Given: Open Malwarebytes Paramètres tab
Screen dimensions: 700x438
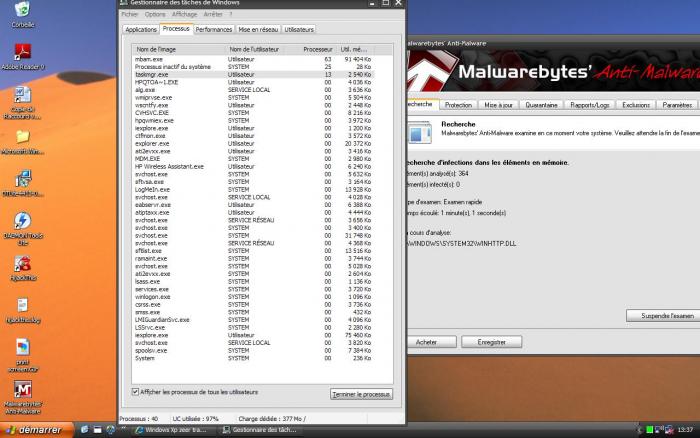Looking at the screenshot, I should [x=677, y=105].
